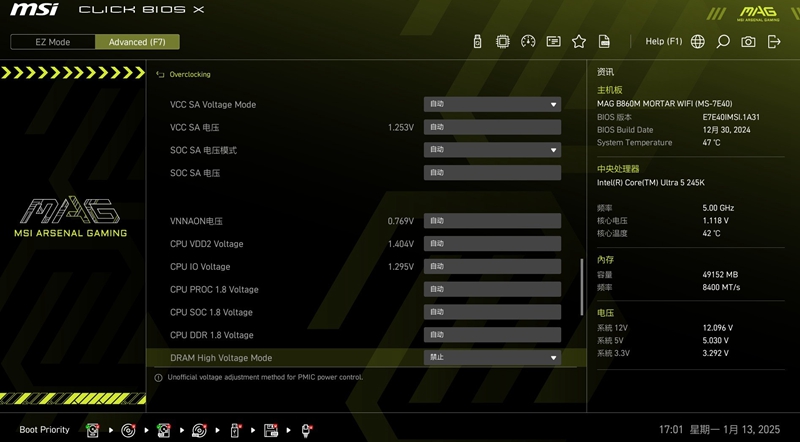The image size is (800, 442).
Task: Click the VNNAON电压 value field
Action: [491, 221]
